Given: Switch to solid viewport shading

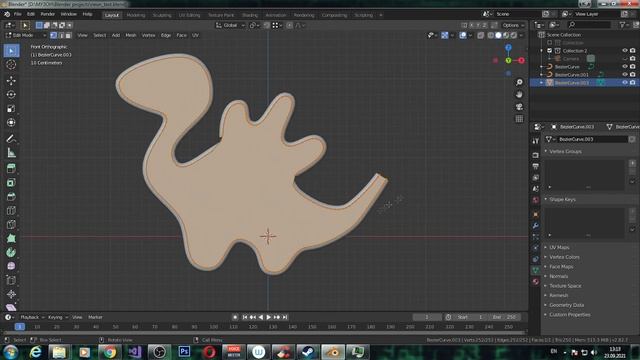Looking at the screenshot, I should click(498, 36).
